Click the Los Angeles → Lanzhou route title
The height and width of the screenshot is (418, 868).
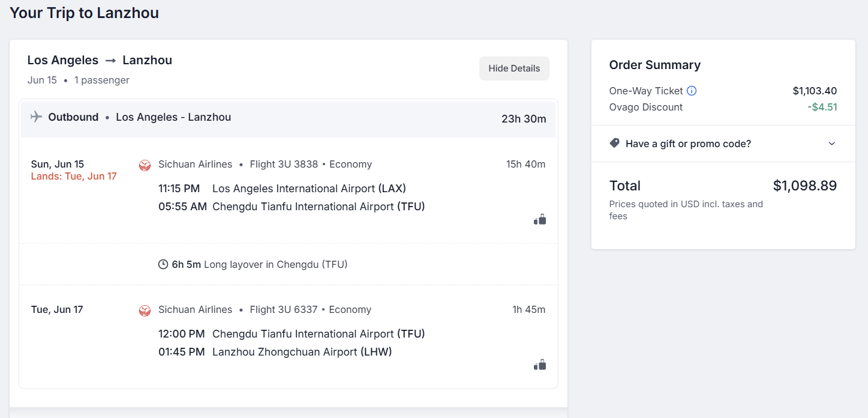click(100, 60)
